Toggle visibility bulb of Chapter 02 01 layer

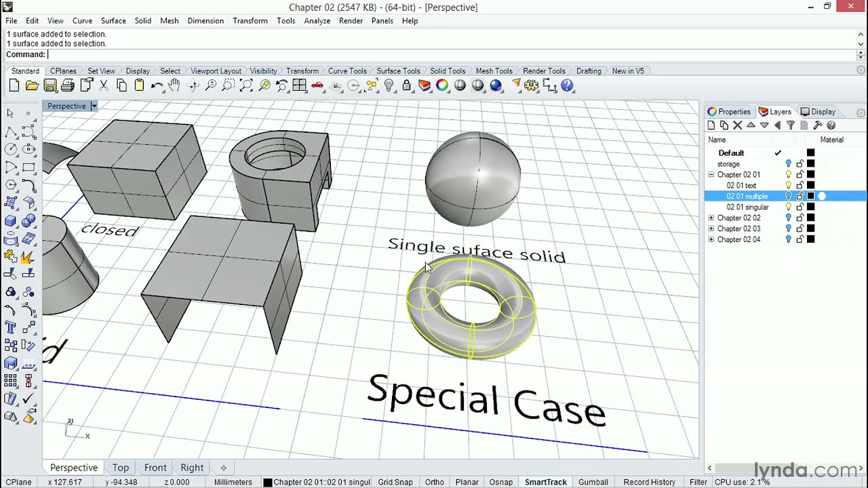[x=789, y=175]
